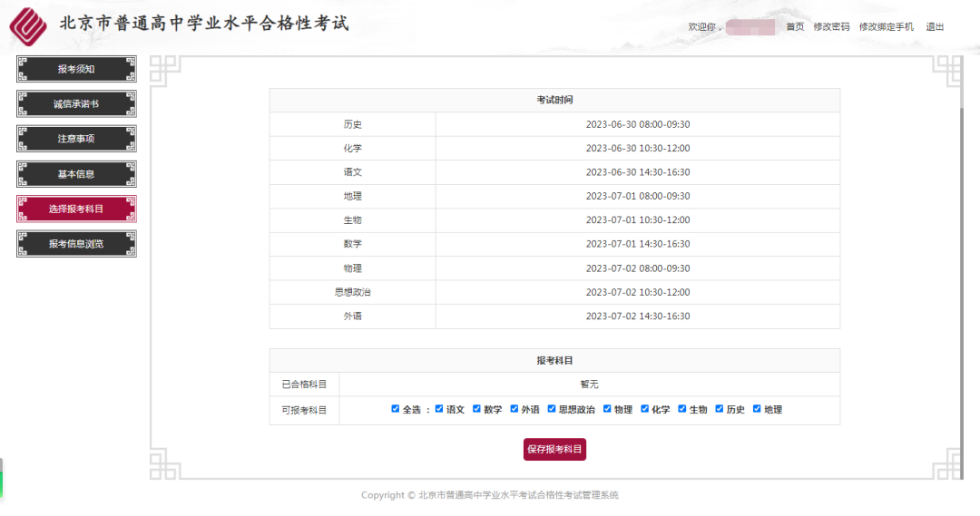Click the 保存报考科目 button
The height and width of the screenshot is (516, 980).
point(554,449)
